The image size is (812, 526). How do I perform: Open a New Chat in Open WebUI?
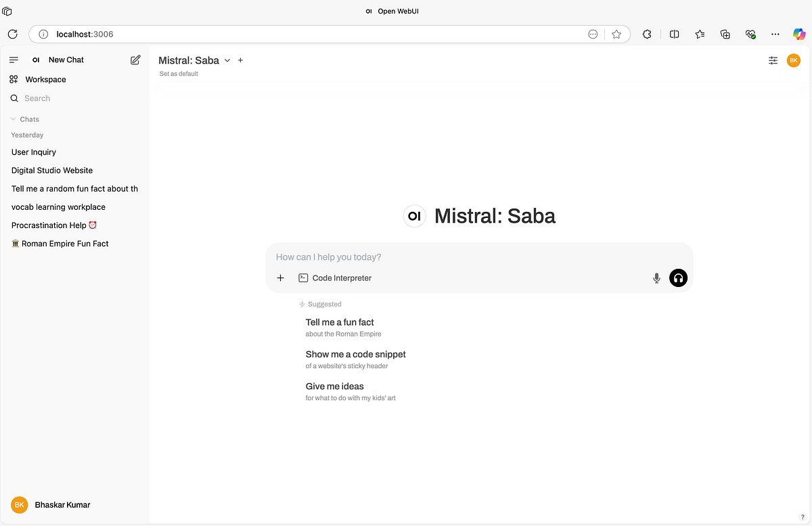point(66,60)
